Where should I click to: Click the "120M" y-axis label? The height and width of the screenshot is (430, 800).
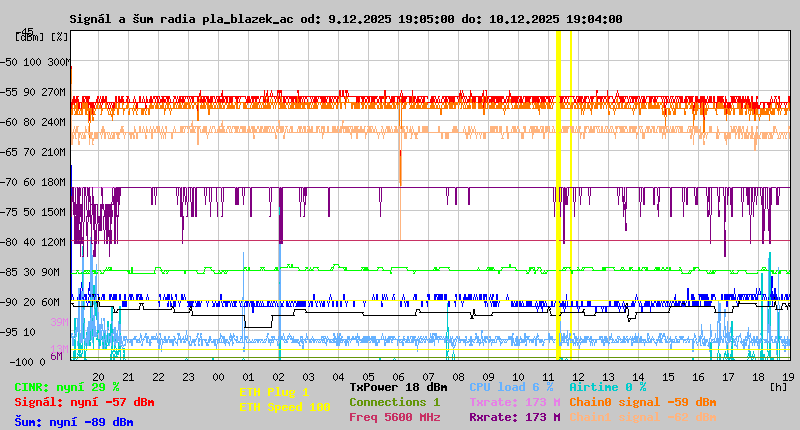56,242
